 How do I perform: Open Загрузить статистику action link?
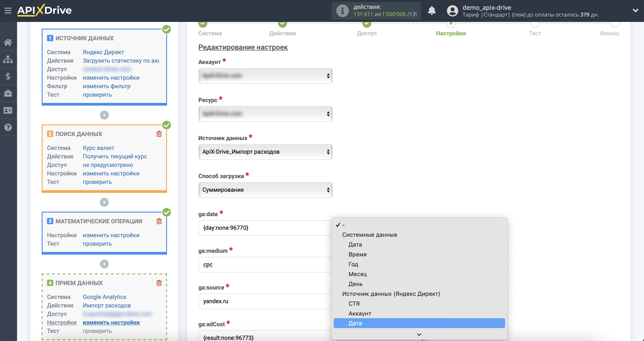[121, 60]
